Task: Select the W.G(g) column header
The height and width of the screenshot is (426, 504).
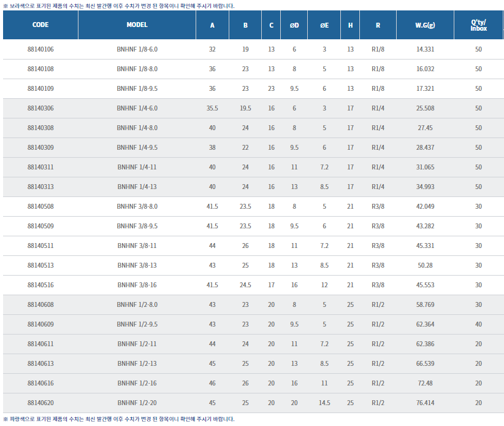Action: [424, 26]
